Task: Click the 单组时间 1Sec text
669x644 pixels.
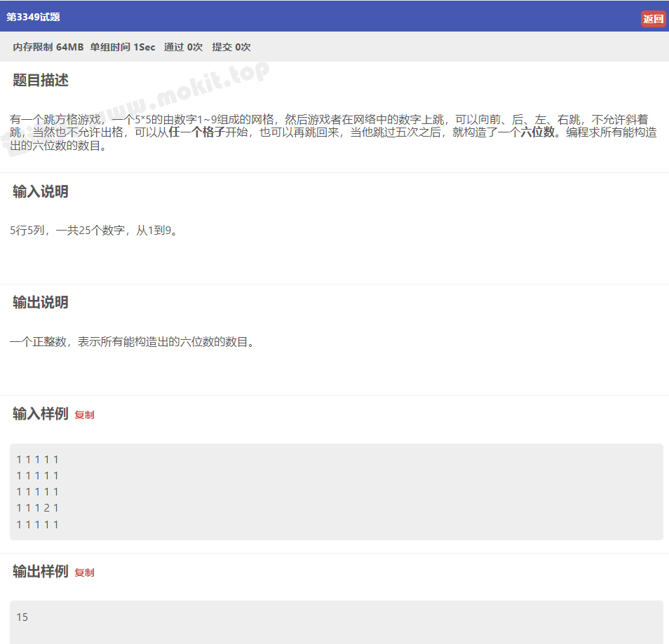Action: coord(123,47)
